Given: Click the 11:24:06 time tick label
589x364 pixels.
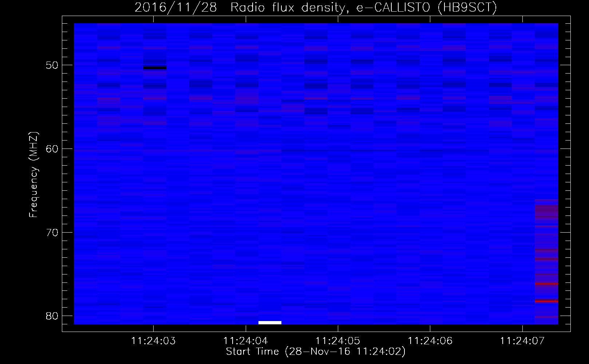Looking at the screenshot, I should pyautogui.click(x=430, y=341).
